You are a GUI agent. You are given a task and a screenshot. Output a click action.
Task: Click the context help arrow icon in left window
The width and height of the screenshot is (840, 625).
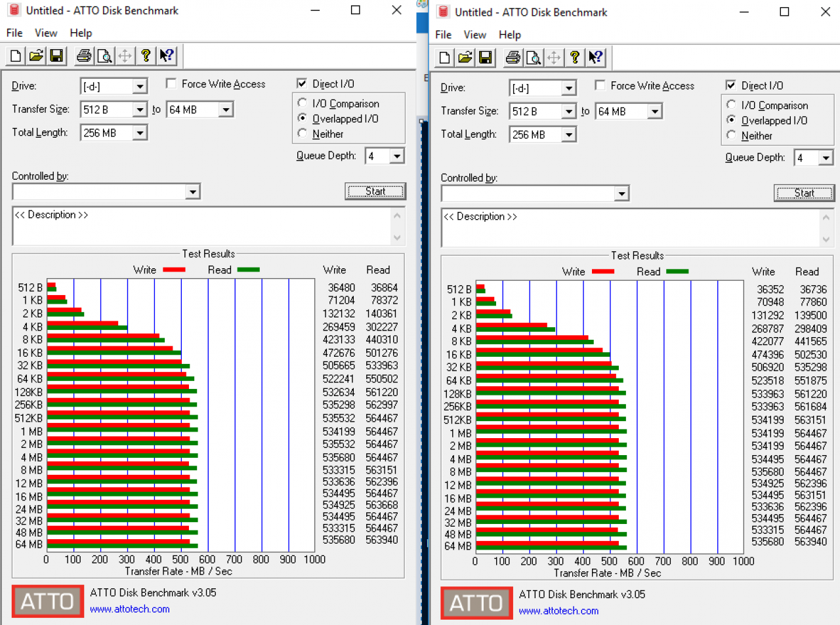coord(167,56)
